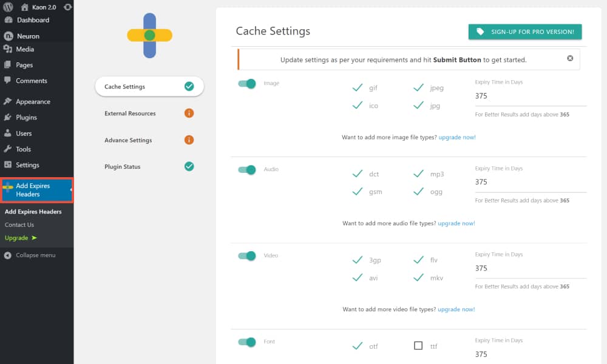Uncheck the ogg file type
Screen dimensions: 607x364
tap(418, 192)
